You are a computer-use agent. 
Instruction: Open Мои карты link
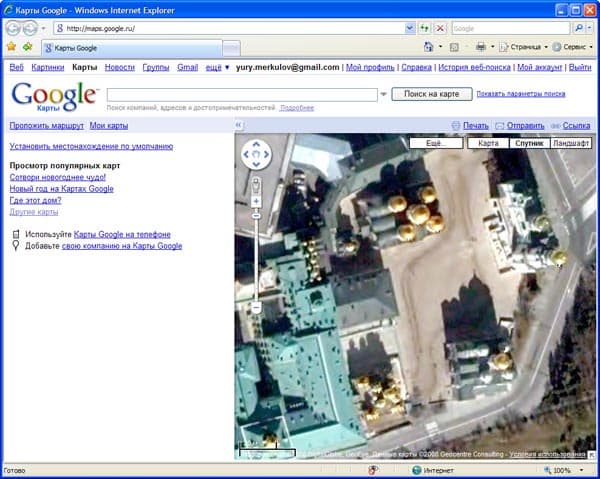coord(109,125)
